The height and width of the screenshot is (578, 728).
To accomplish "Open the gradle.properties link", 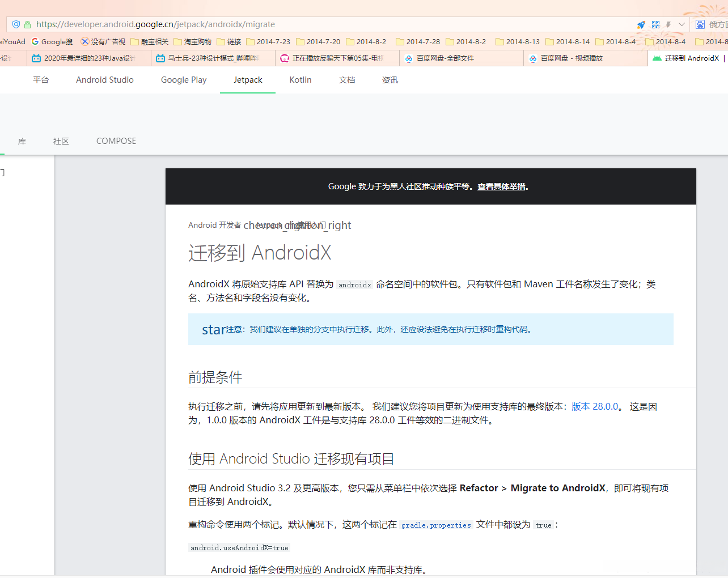I will 436,525.
